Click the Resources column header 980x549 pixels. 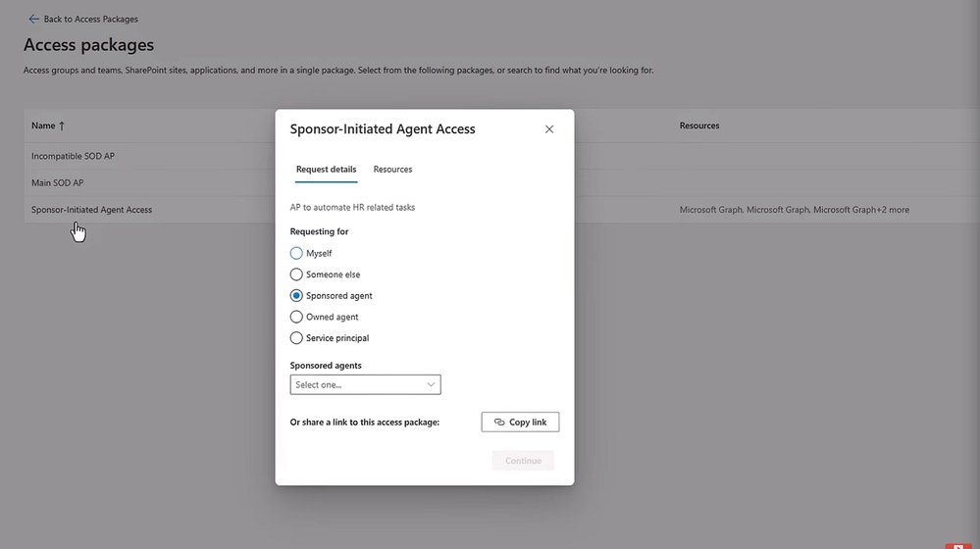(699, 125)
